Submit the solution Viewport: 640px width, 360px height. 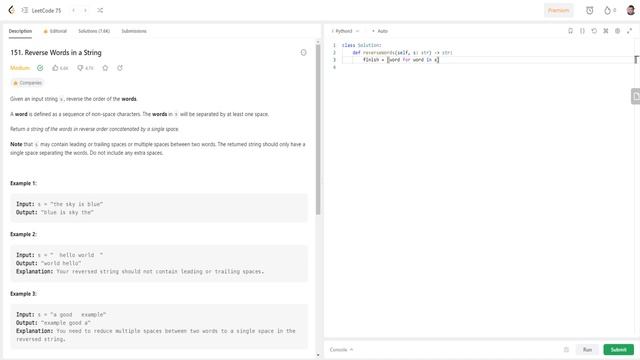point(618,350)
